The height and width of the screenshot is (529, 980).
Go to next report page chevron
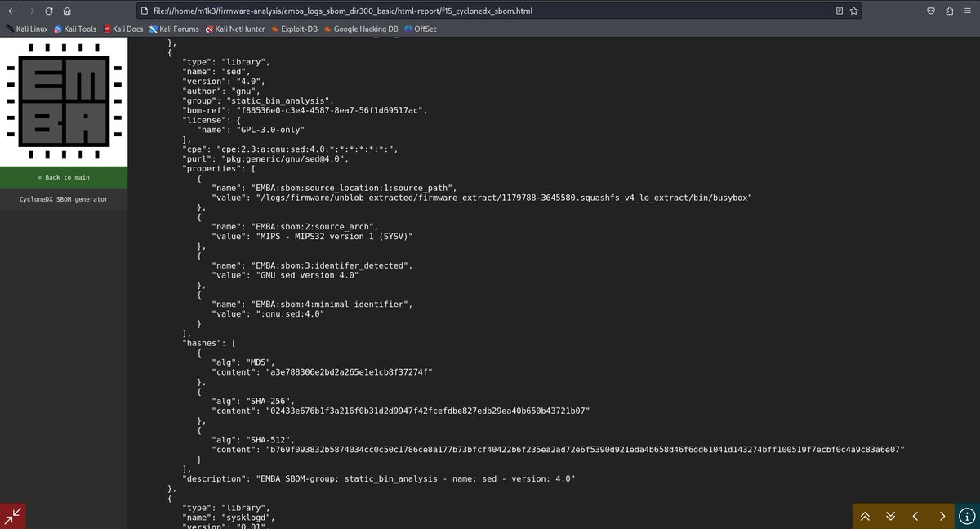942,516
